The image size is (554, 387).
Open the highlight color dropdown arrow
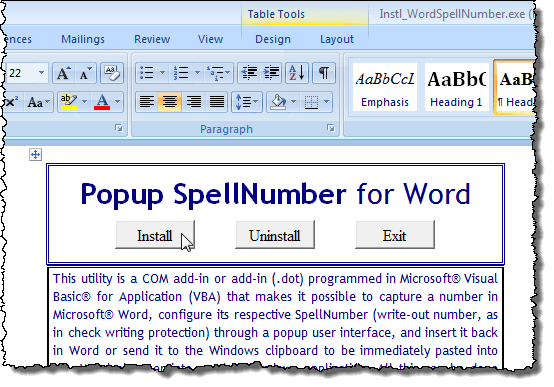point(84,102)
